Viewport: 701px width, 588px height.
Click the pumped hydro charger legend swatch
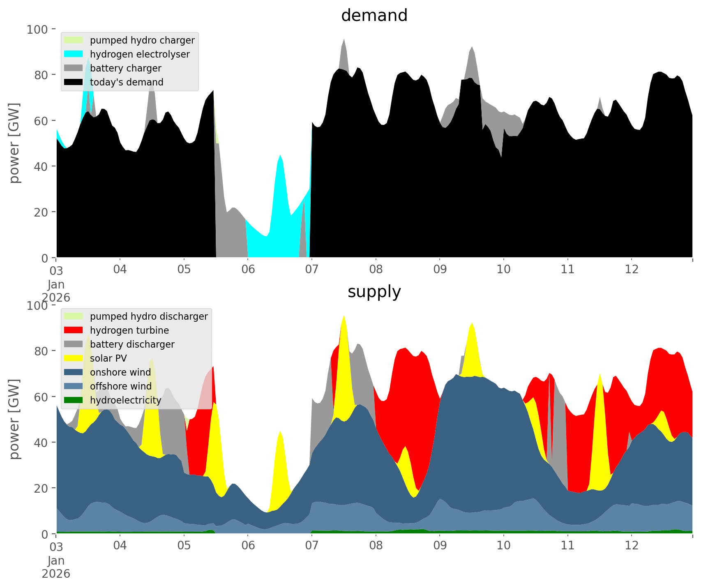(x=74, y=40)
